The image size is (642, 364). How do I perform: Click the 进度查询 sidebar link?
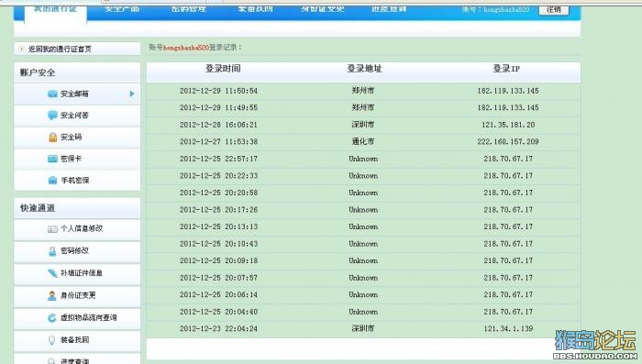74,360
